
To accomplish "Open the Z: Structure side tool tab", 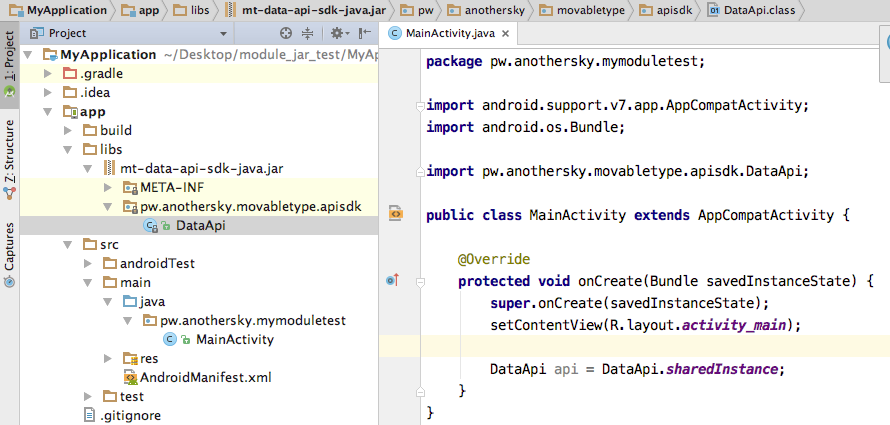I will (x=10, y=161).
